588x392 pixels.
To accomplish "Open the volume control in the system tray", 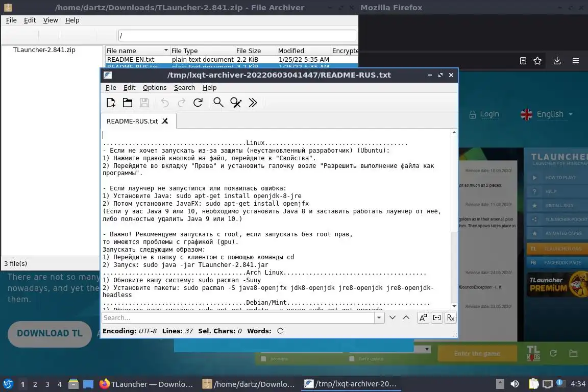I will (514, 384).
